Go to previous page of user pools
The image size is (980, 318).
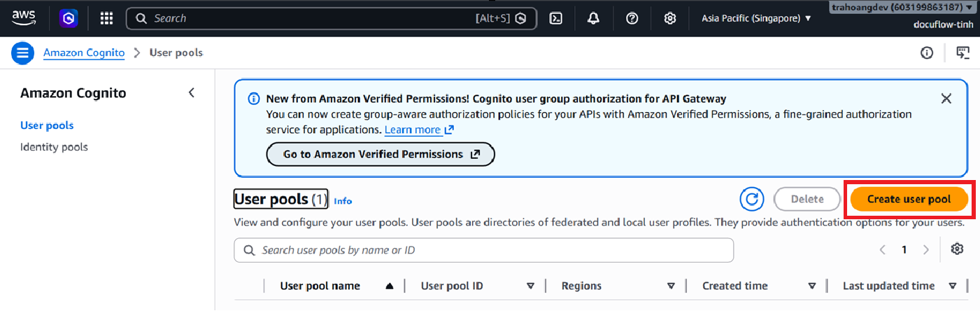tap(882, 250)
